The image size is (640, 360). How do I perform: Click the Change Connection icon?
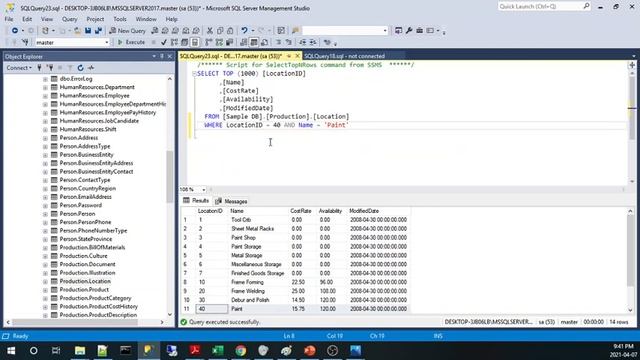coord(25,42)
